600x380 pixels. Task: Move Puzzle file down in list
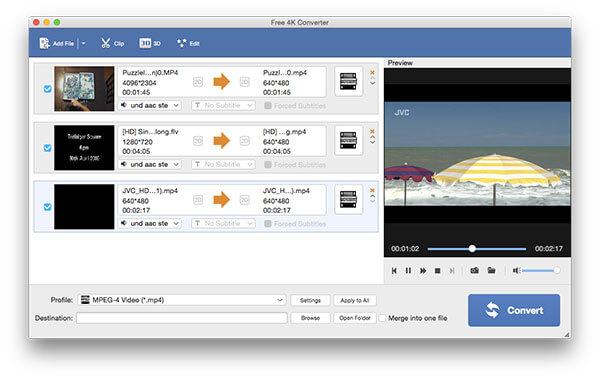[372, 83]
